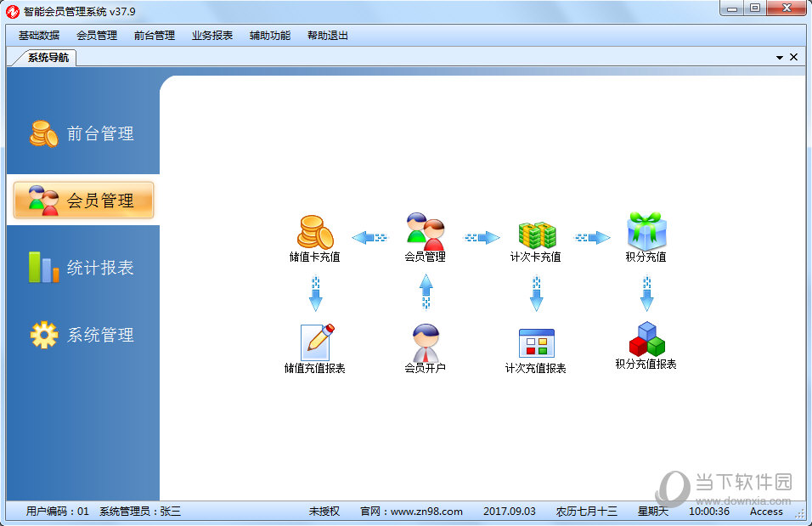This screenshot has width=812, height=526.
Task: Expand the tab list dropdown arrow
Action: click(x=780, y=58)
